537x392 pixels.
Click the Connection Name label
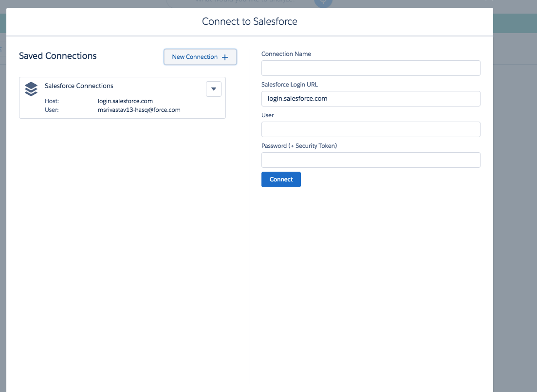[286, 53]
